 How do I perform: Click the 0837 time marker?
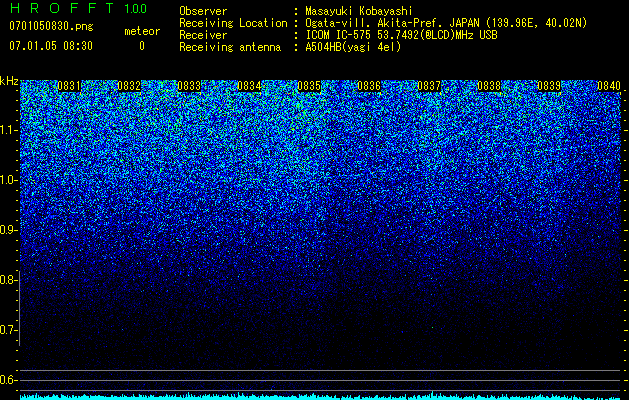(x=429, y=86)
